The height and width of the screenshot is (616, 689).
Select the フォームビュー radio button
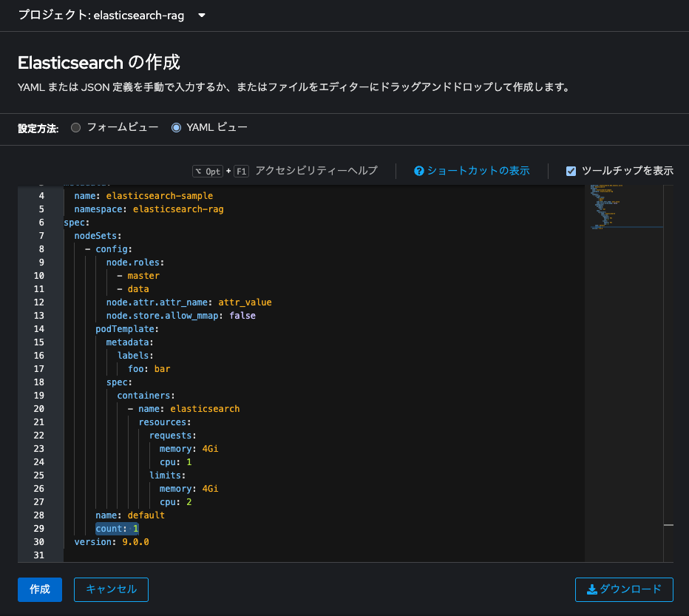76,127
